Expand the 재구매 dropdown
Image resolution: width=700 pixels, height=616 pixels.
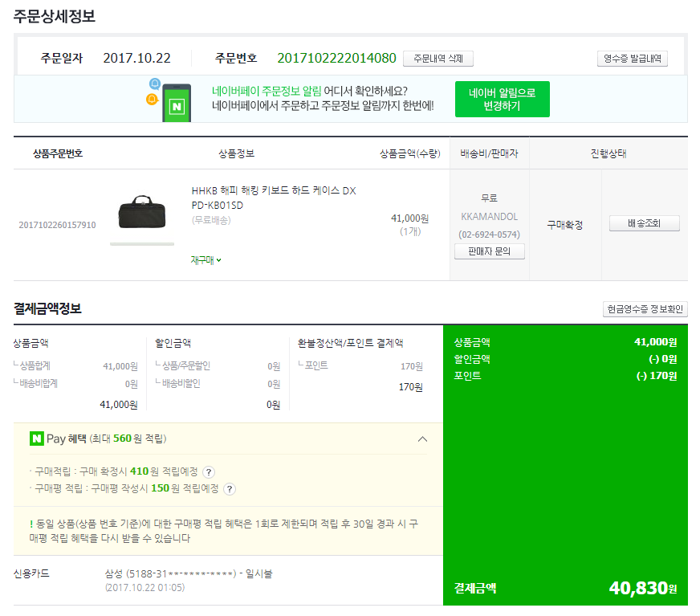(206, 260)
